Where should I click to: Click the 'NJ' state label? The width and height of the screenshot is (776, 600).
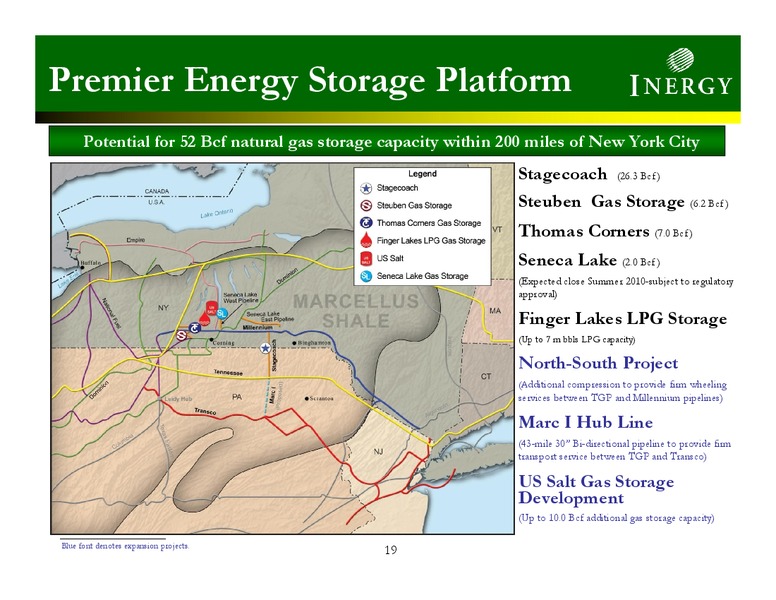pyautogui.click(x=378, y=451)
